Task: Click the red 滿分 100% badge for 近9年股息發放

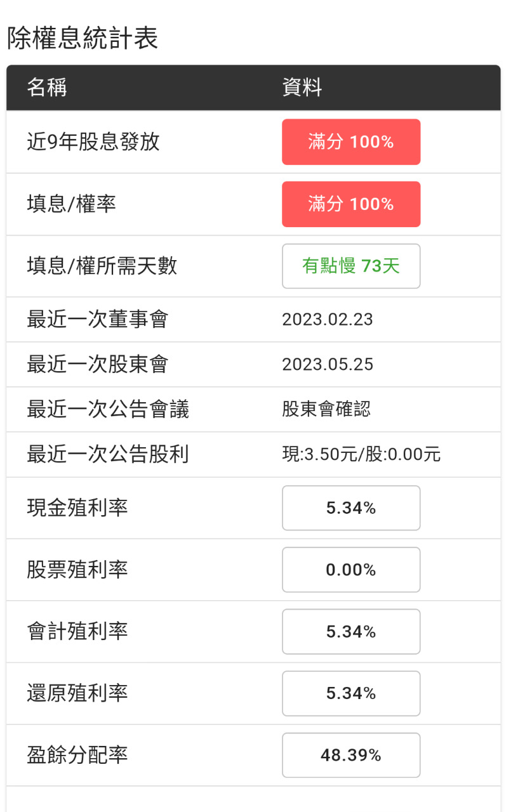Action: 351,141
